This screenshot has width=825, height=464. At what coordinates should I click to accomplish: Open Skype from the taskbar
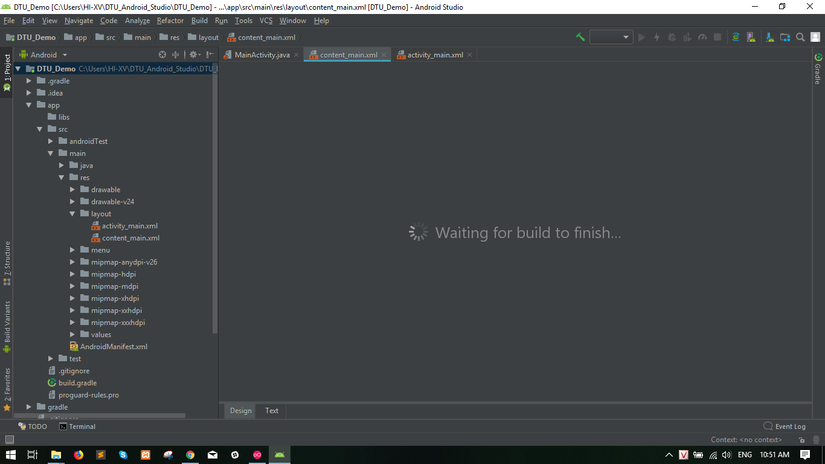(123, 455)
